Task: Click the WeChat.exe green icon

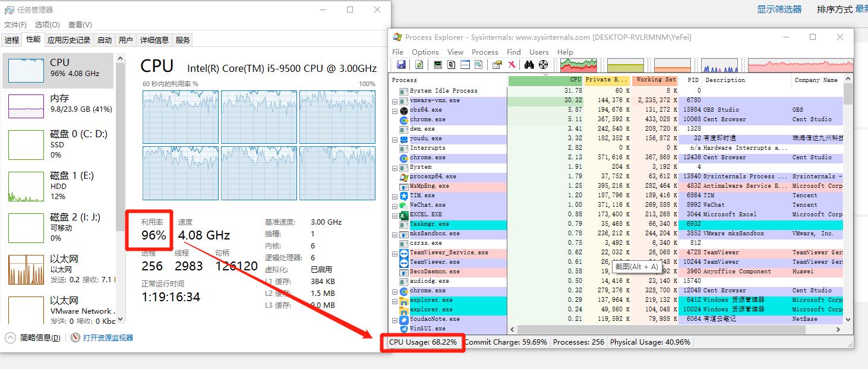Action: (404, 205)
